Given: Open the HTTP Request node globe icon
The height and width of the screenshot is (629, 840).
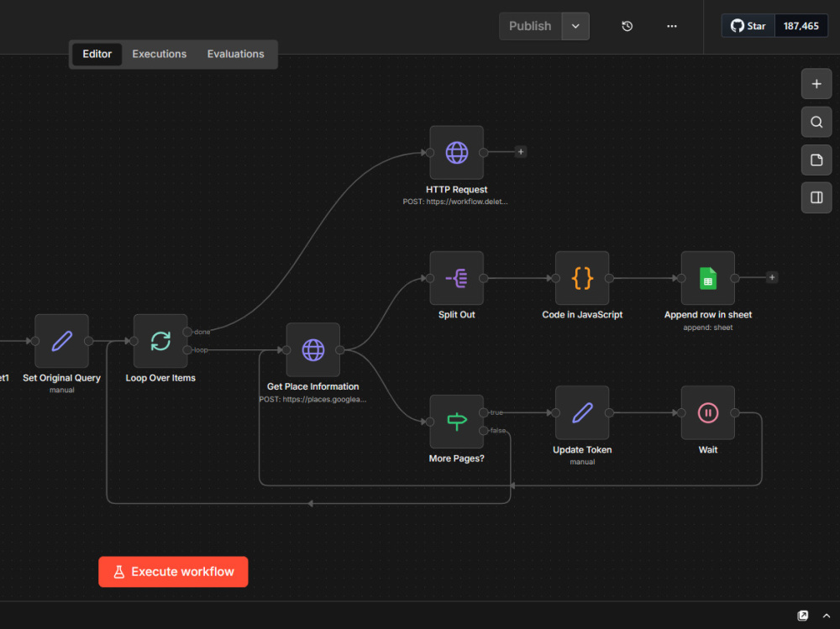Looking at the screenshot, I should (x=456, y=153).
